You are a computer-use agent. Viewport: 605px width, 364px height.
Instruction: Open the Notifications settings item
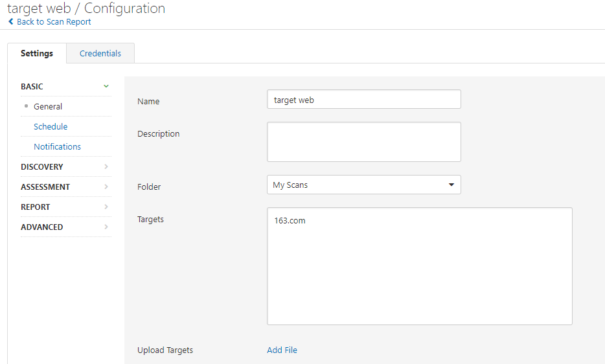57,146
